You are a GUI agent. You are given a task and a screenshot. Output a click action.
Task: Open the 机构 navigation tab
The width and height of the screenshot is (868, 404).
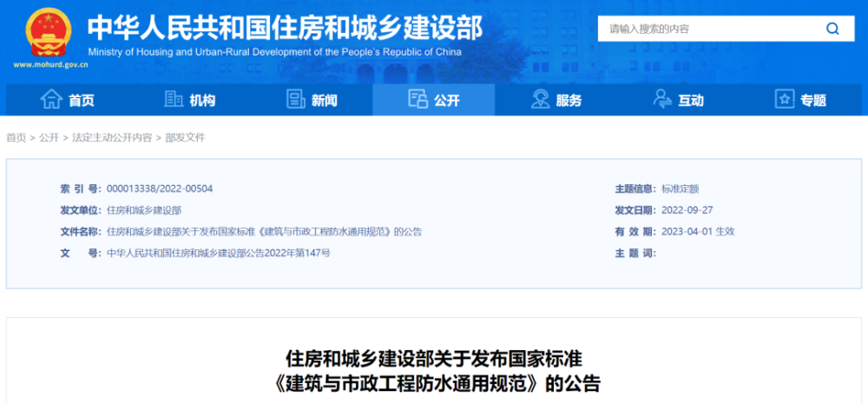click(x=189, y=100)
